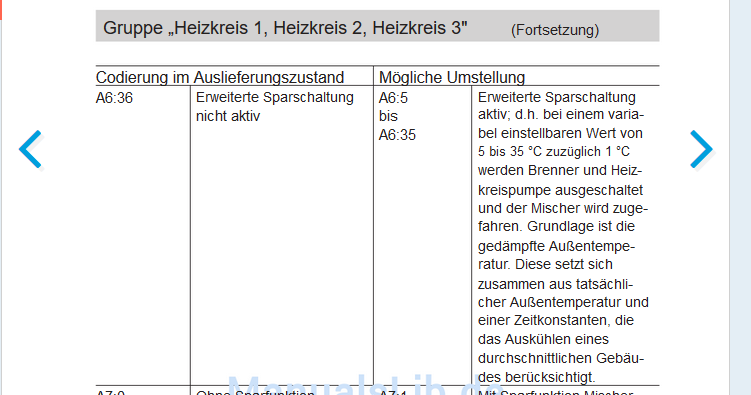Click 'Erweiterte Sparschaltung nicht aktiv' cell
The width and height of the screenshot is (751, 395).
274,106
